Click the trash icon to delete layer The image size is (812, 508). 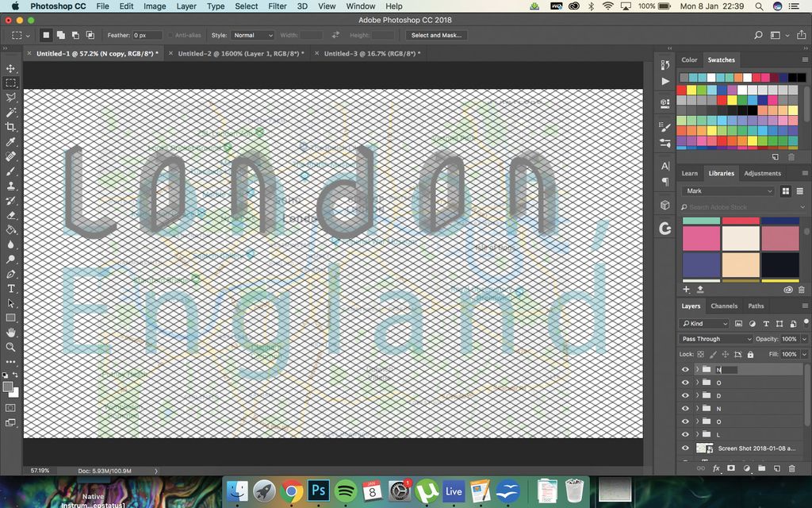(x=791, y=468)
